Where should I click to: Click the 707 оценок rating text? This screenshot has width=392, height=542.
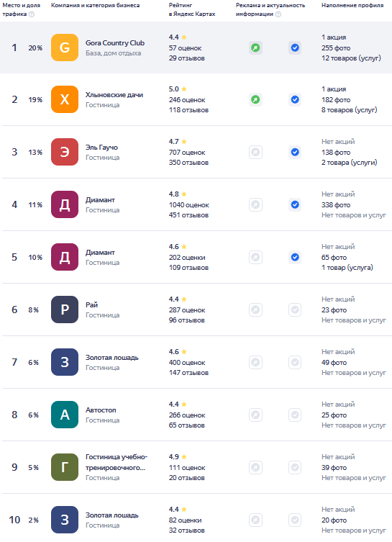(187, 153)
